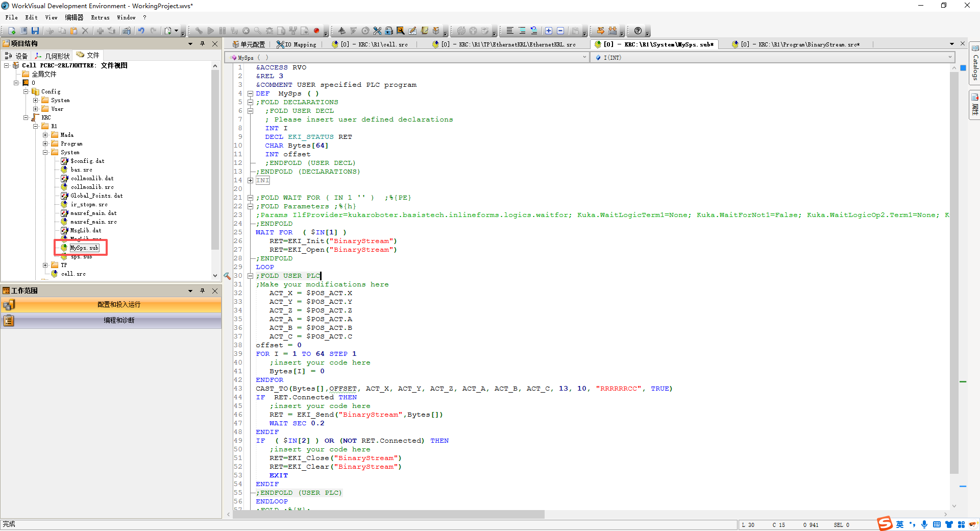This screenshot has width=980, height=531.
Task: Click the Delete X icon in toolbar
Action: pyautogui.click(x=85, y=31)
